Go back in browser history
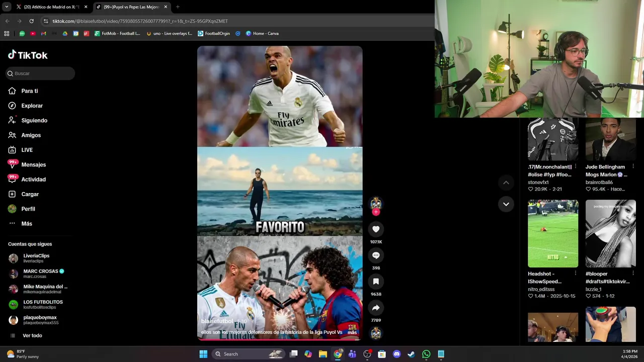Screen dimensions: 644x362 click(7, 21)
